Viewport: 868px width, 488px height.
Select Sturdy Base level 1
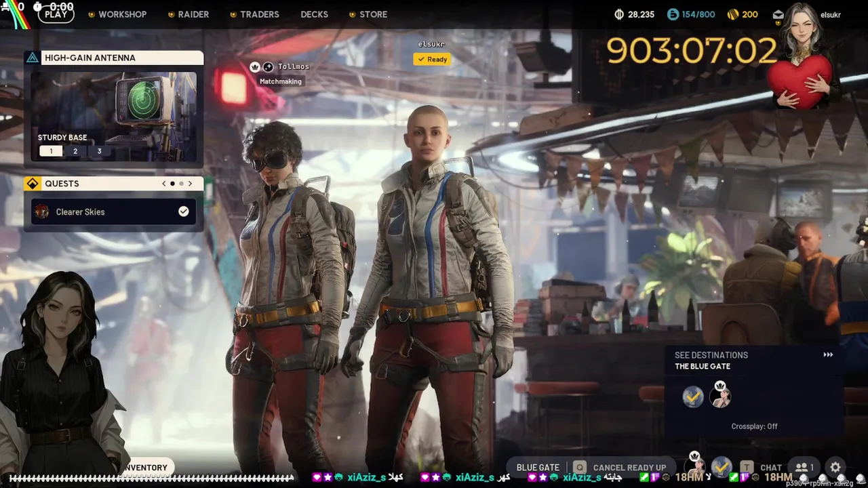coord(51,151)
